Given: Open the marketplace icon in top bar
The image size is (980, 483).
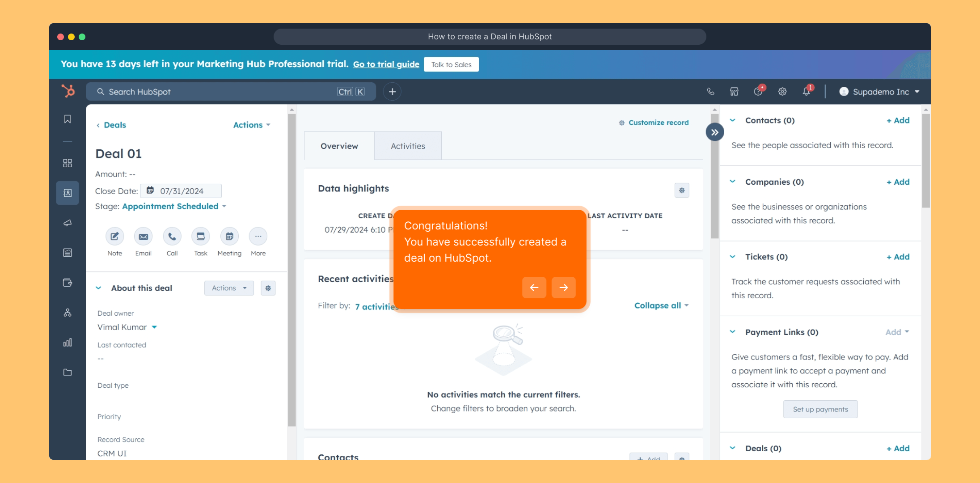Looking at the screenshot, I should pyautogui.click(x=734, y=92).
